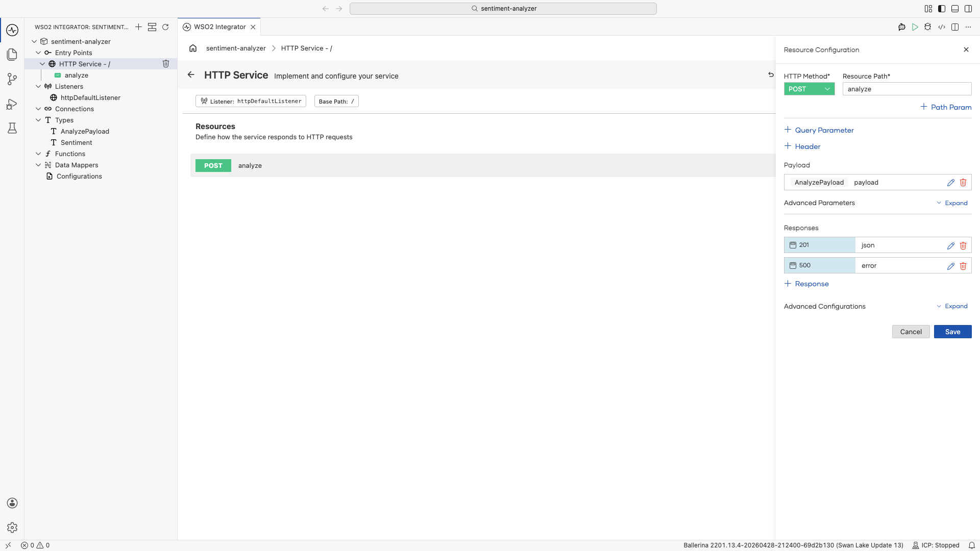Start debugging with the bug icon
The width and height of the screenshot is (980, 551).
point(928,27)
